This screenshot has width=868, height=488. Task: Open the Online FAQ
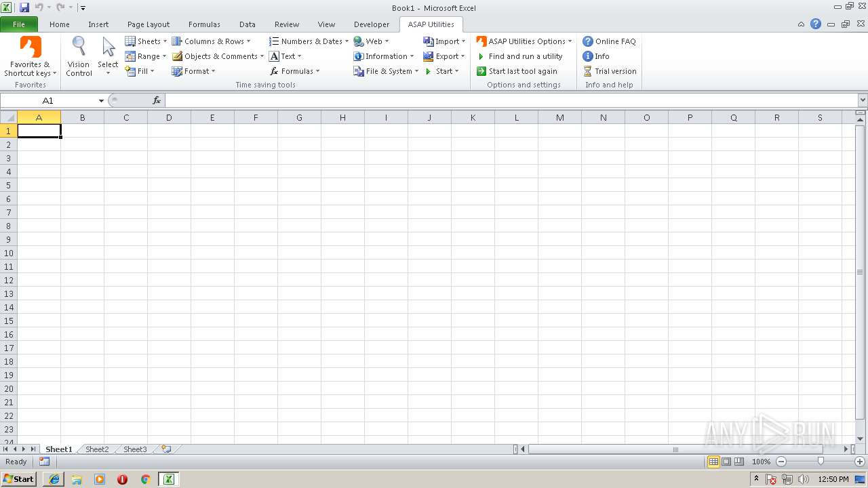tap(610, 41)
